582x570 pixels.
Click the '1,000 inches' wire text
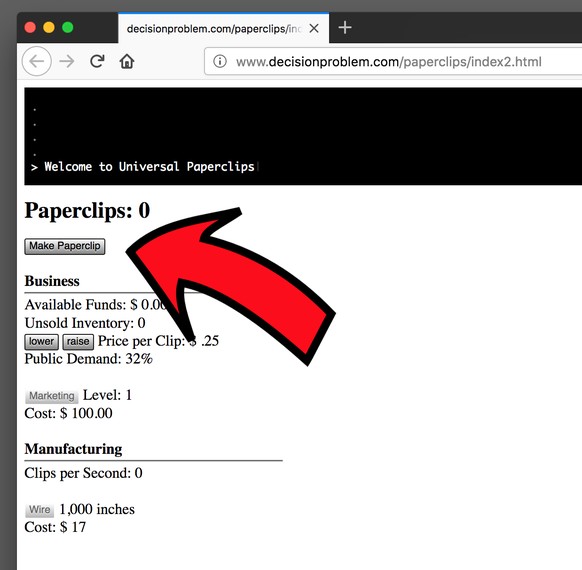97,510
